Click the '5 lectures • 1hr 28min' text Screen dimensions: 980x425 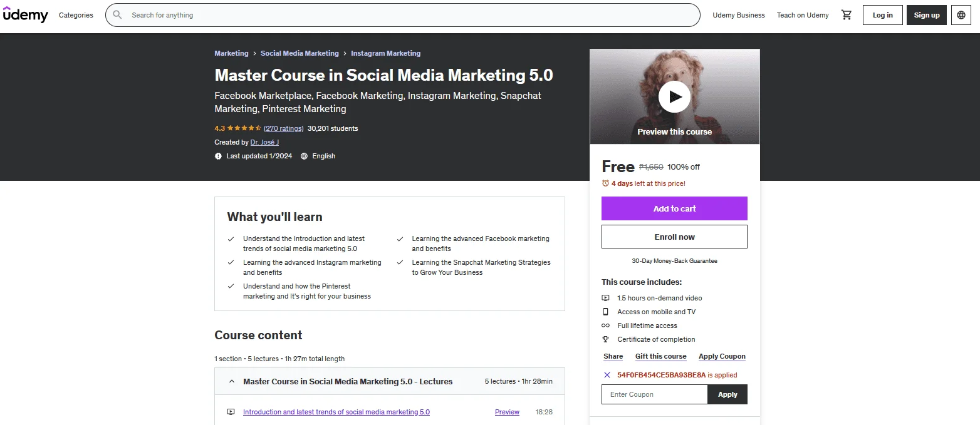(518, 381)
